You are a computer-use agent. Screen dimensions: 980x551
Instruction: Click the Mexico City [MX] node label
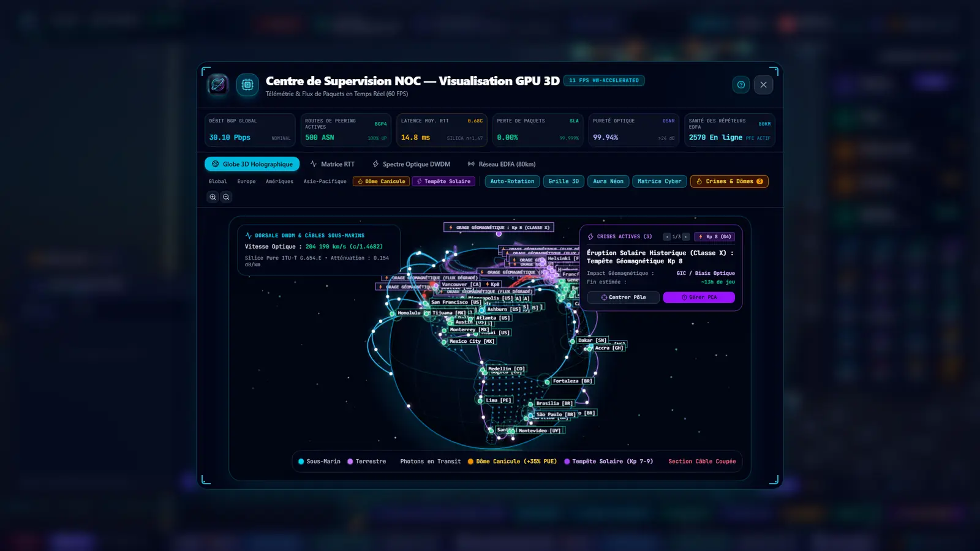pyautogui.click(x=472, y=341)
